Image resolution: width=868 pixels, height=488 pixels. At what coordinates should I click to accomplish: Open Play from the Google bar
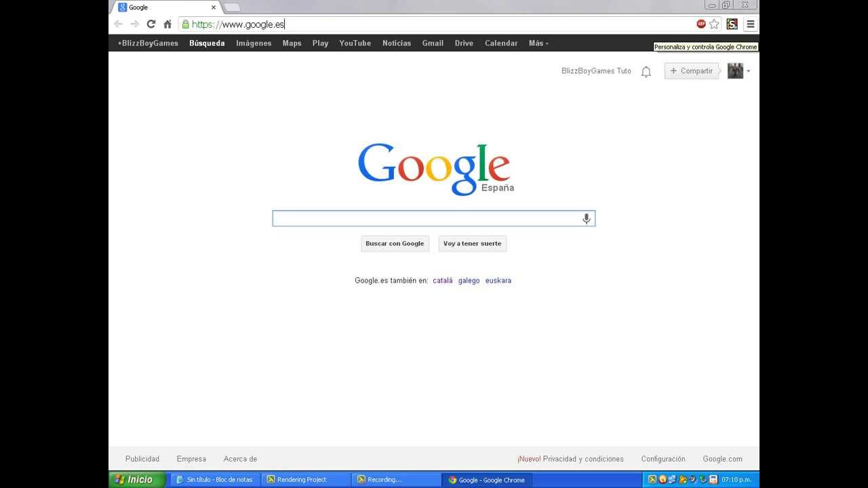(x=320, y=43)
